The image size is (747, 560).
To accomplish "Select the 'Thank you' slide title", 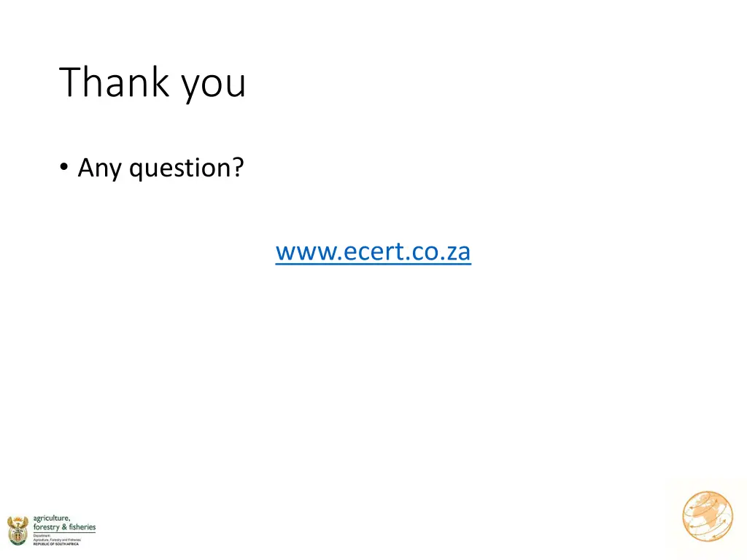I will [153, 82].
